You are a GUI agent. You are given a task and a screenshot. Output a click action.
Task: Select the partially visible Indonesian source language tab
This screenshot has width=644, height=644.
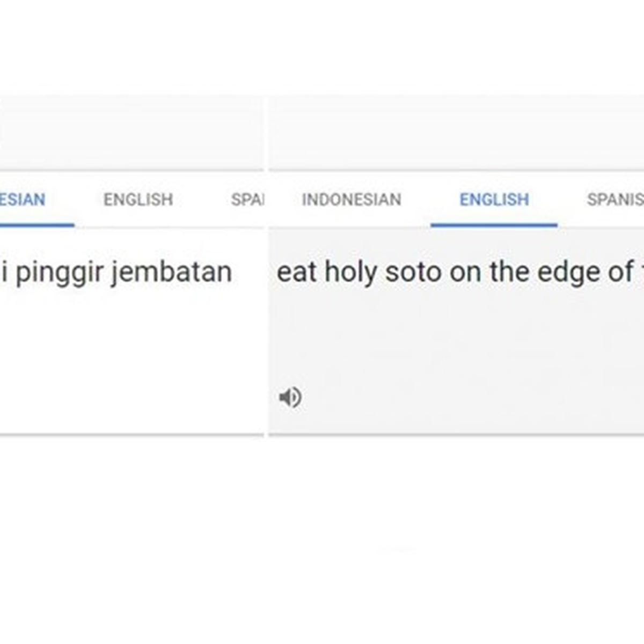pos(23,200)
